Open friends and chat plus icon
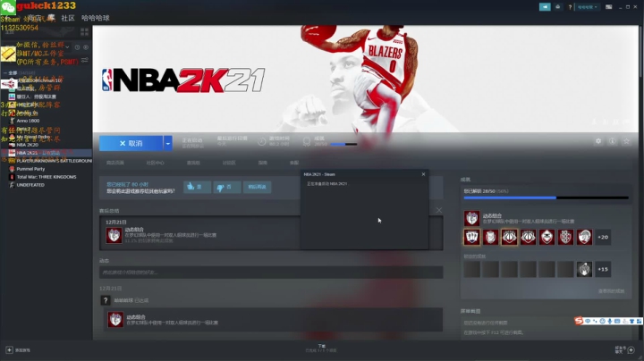Image resolution: width=644 pixels, height=361 pixels. (x=631, y=350)
